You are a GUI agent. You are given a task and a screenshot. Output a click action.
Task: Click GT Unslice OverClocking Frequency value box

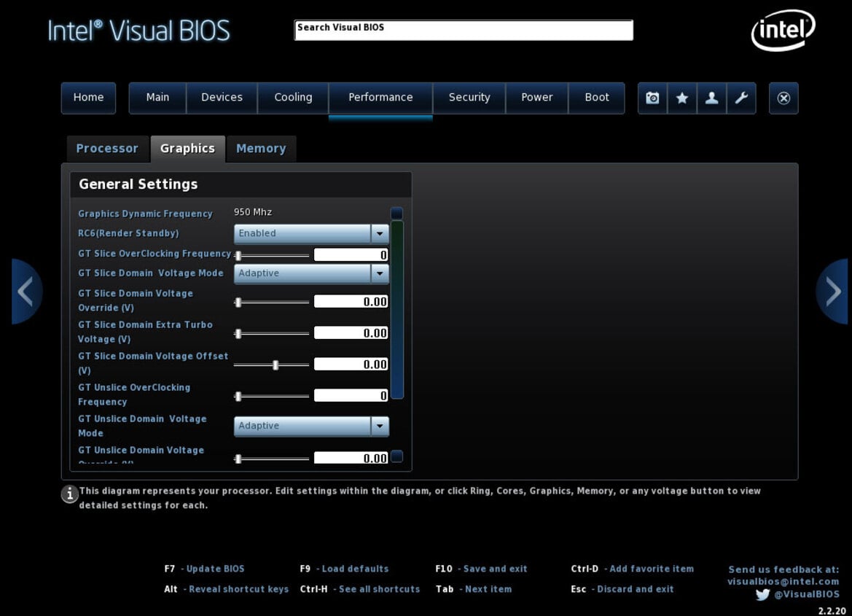351,397
